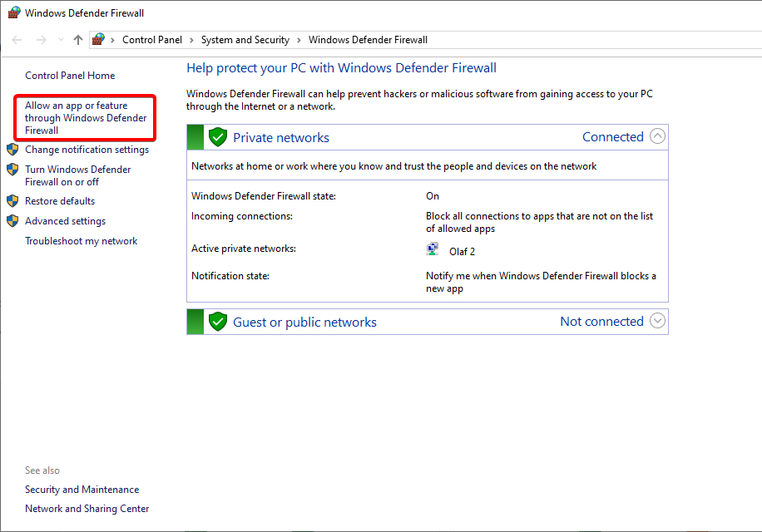This screenshot has height=532, width=762.
Task: Click green shield icon for Private networks
Action: [x=218, y=137]
